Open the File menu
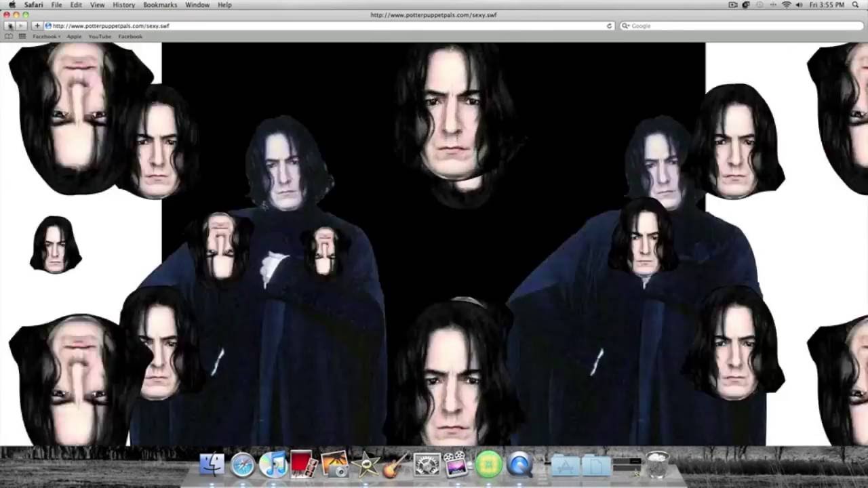Image resolution: width=868 pixels, height=488 pixels. (x=56, y=5)
